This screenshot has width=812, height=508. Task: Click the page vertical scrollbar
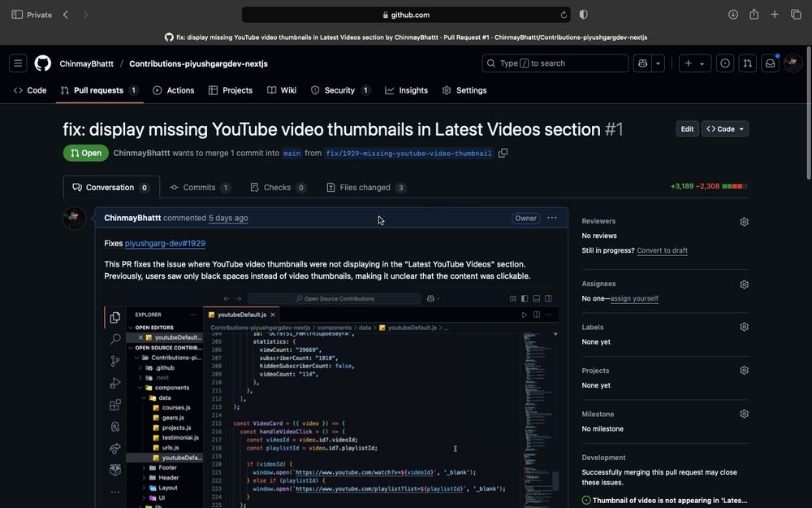point(809,114)
